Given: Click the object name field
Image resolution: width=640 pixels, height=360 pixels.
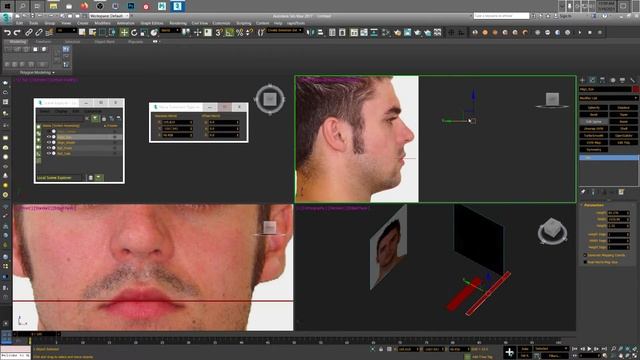Looking at the screenshot, I should [x=605, y=89].
